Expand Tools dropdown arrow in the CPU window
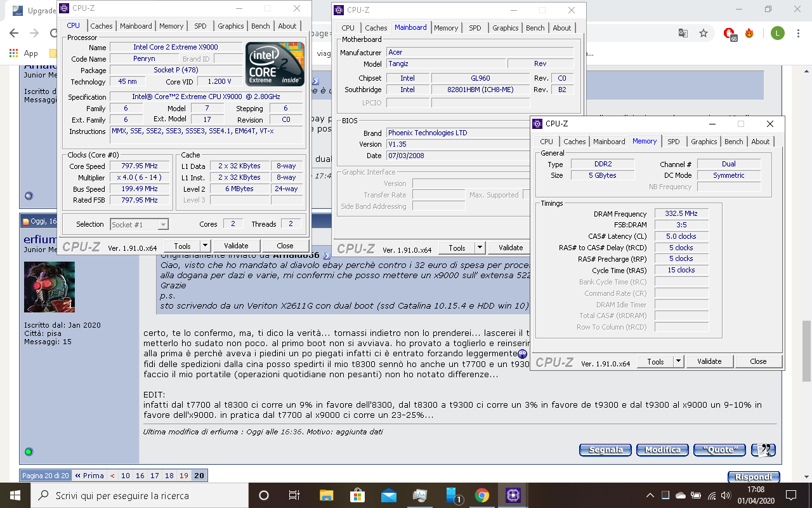The width and height of the screenshot is (812, 508). pos(205,246)
